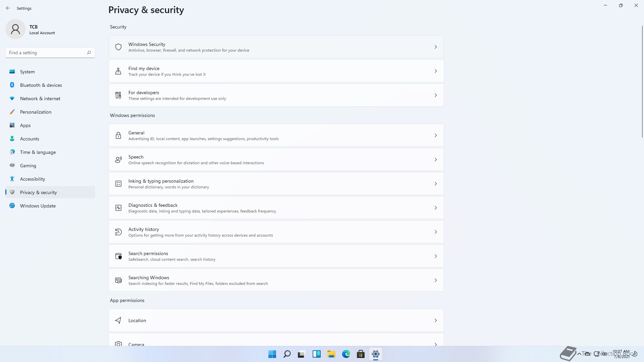Open Find my device settings
The width and height of the screenshot is (644, 362).
tap(276, 71)
